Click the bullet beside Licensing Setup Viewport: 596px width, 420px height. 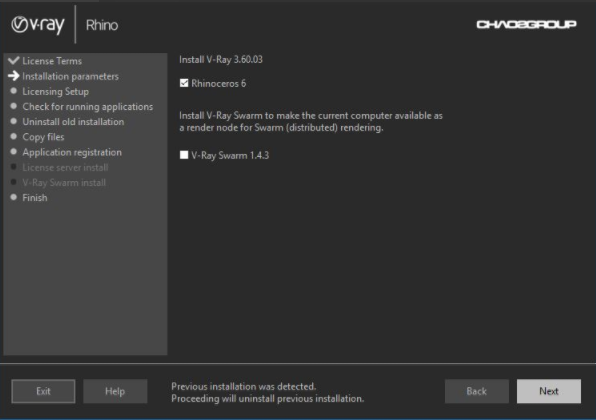[14, 91]
